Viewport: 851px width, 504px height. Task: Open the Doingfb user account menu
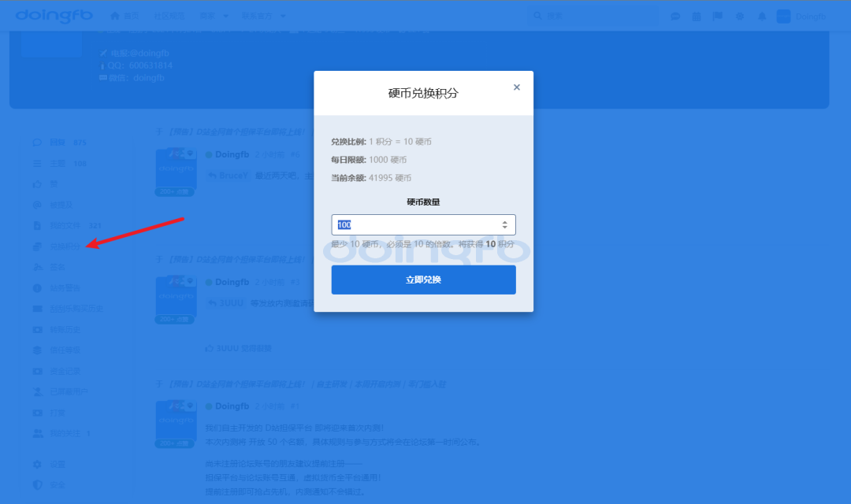[802, 16]
